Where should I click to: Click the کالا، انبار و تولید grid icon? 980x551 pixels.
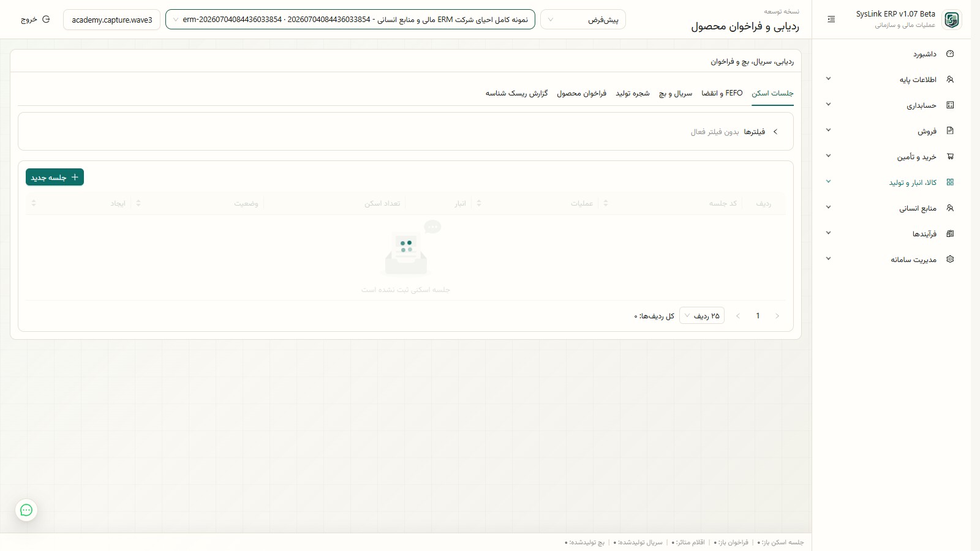click(x=950, y=182)
